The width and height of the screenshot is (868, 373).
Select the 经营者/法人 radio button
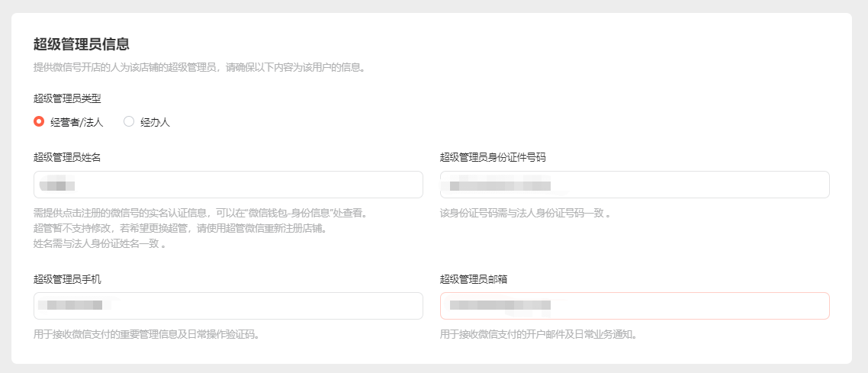click(39, 122)
